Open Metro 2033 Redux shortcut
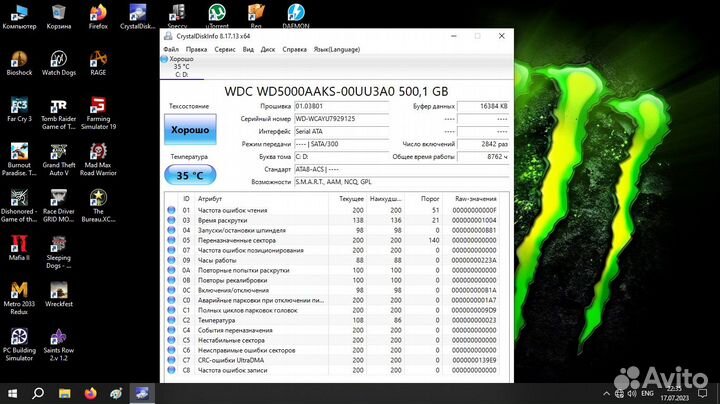This screenshot has width=720, height=404. click(19, 292)
